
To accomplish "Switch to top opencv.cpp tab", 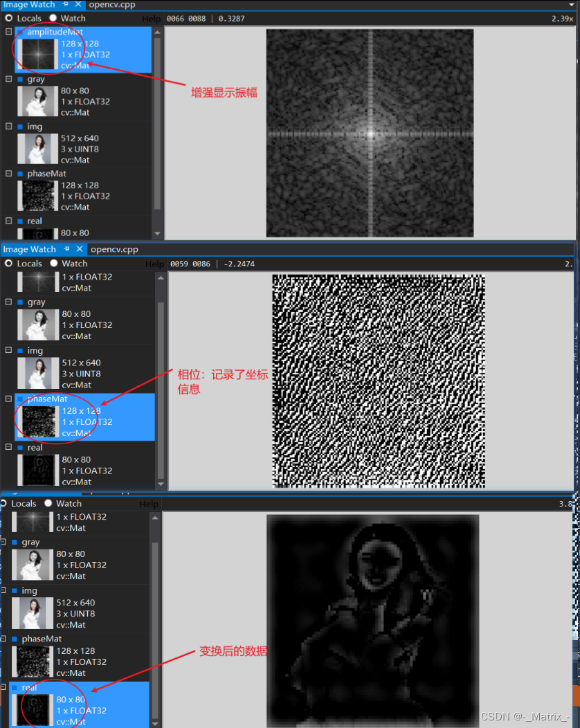I will pyautogui.click(x=112, y=5).
